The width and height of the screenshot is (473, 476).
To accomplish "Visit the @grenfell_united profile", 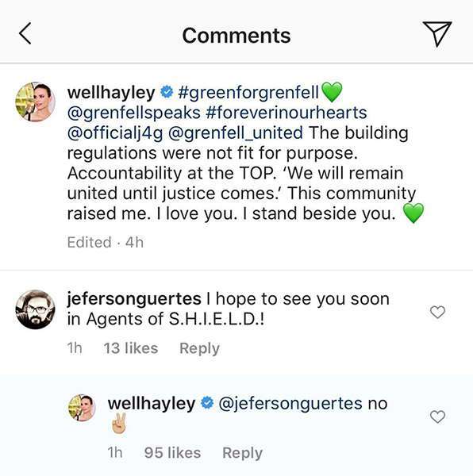I will point(235,133).
